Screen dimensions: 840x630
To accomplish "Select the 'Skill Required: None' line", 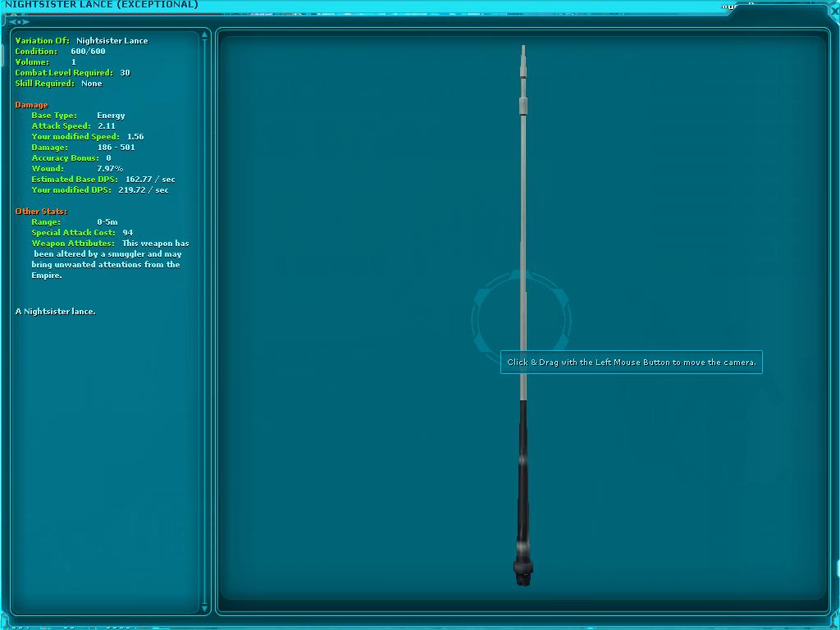I will tap(58, 84).
